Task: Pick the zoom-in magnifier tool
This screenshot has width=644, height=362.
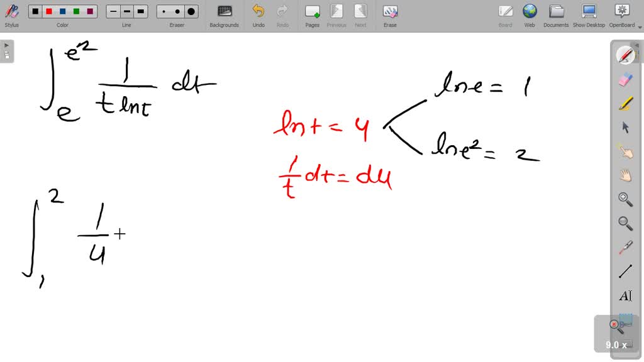Action: 625,199
